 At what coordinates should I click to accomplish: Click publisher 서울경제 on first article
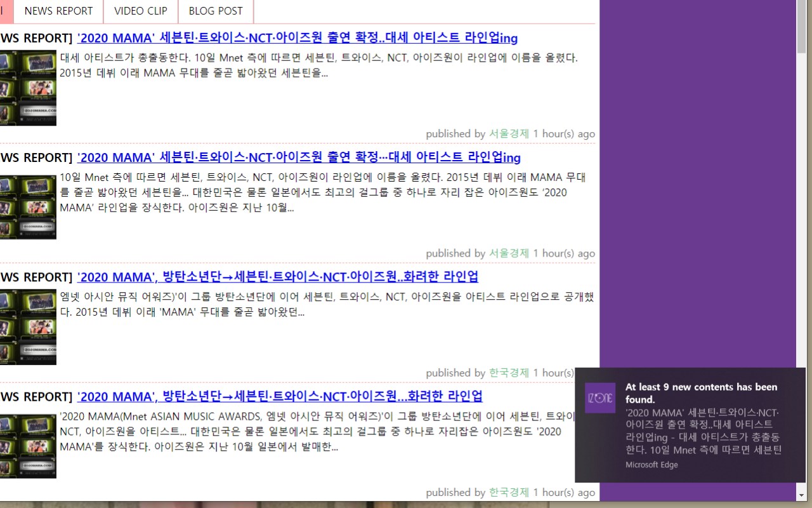509,133
